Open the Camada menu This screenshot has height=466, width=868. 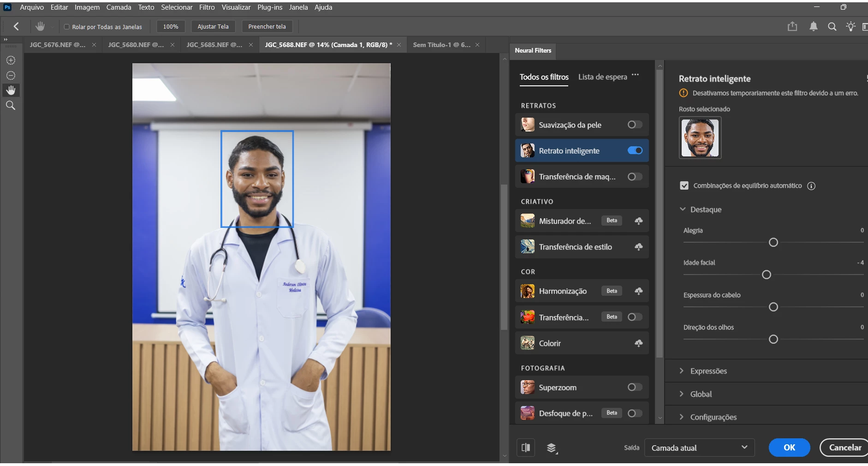click(119, 7)
